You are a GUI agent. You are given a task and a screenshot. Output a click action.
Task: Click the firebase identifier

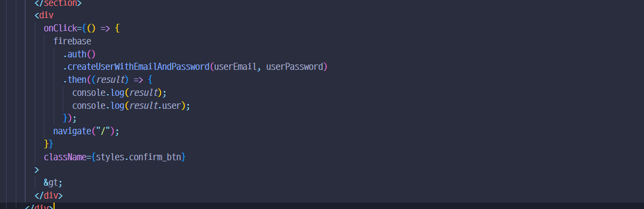72,41
